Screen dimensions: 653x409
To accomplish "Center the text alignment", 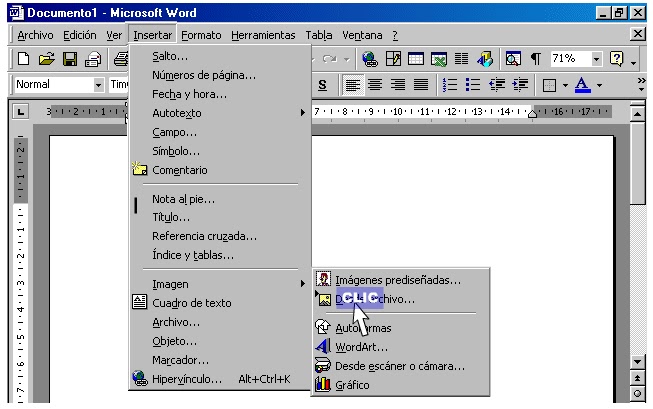I will click(375, 85).
